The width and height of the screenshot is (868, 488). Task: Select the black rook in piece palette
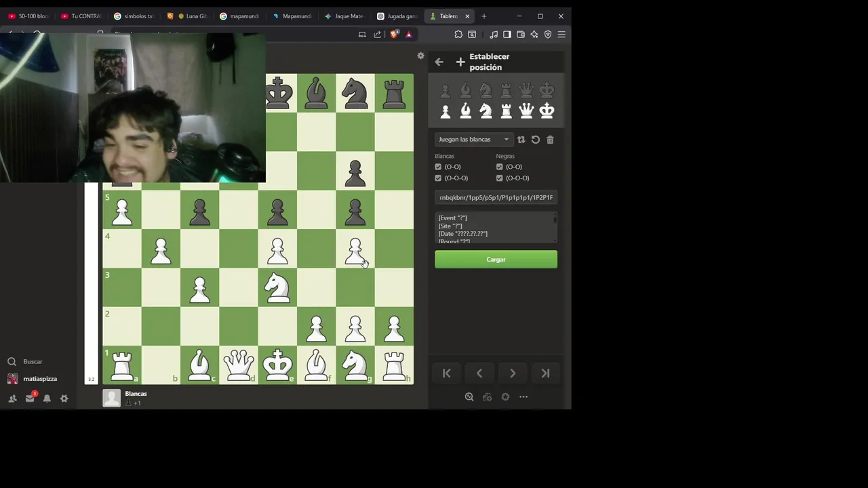tap(506, 90)
